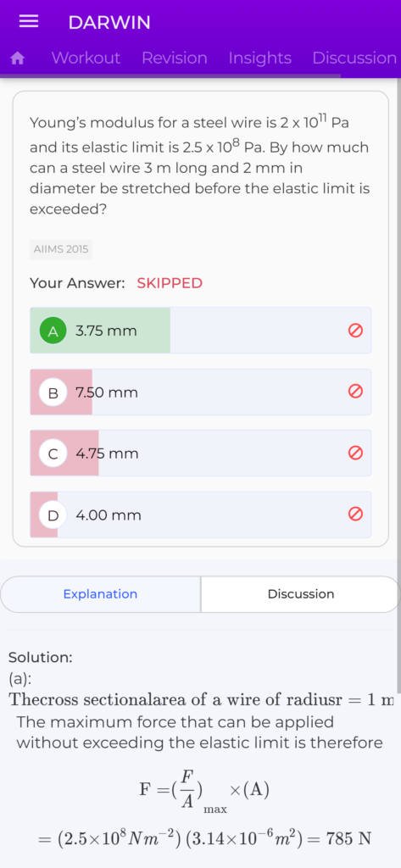Choose the 4.00 mm answer row

(x=200, y=515)
